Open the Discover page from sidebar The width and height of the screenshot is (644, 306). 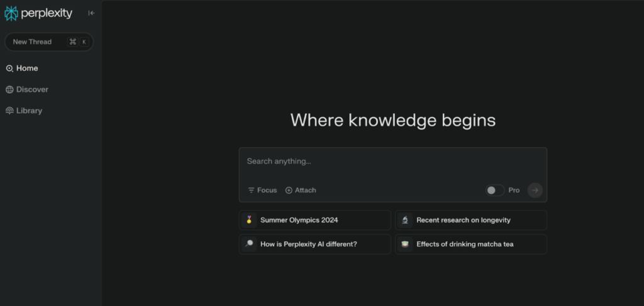point(32,89)
